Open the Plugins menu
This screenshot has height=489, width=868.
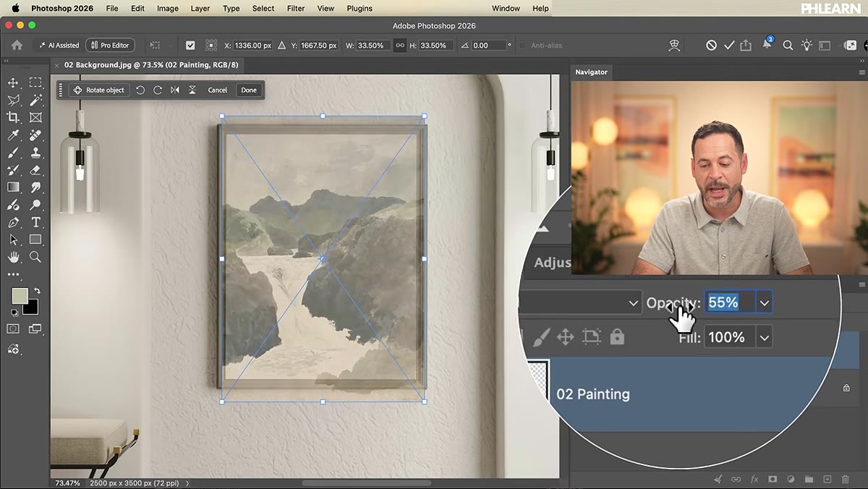[359, 9]
